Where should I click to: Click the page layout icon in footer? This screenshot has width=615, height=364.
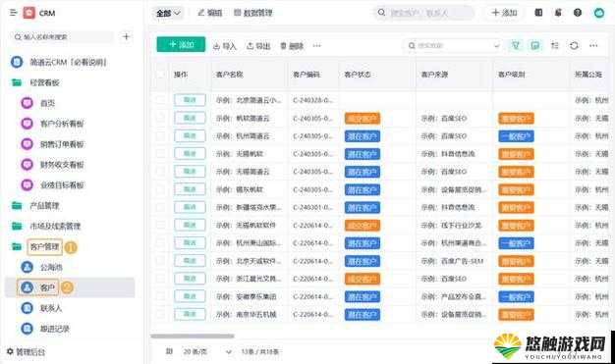pyautogui.click(x=169, y=351)
